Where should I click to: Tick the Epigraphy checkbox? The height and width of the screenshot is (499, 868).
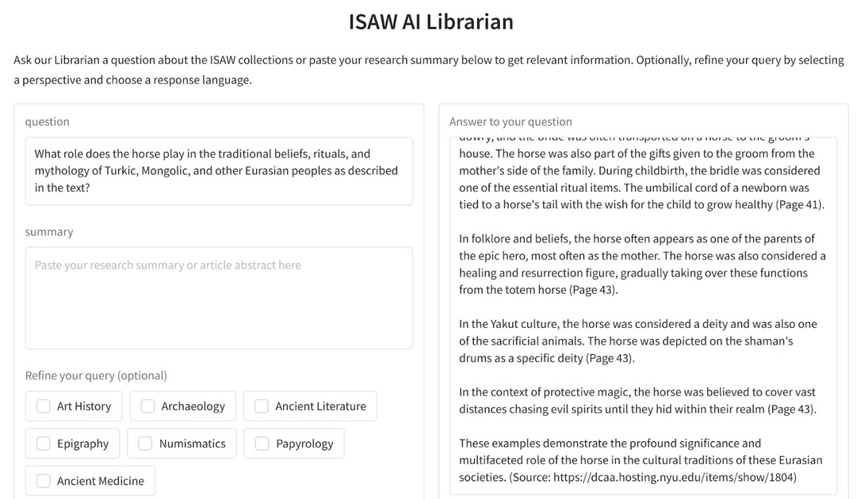[x=43, y=444]
